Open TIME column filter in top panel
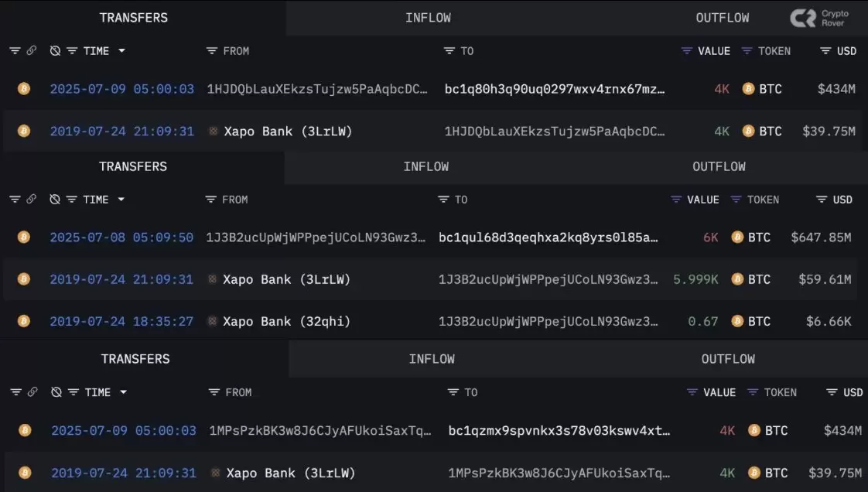 pos(72,51)
